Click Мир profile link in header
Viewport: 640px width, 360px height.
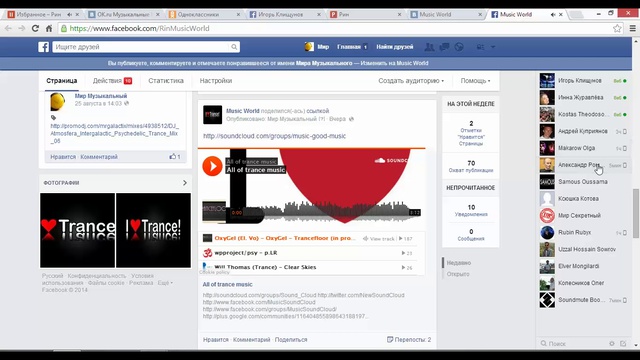pyautogui.click(x=317, y=47)
